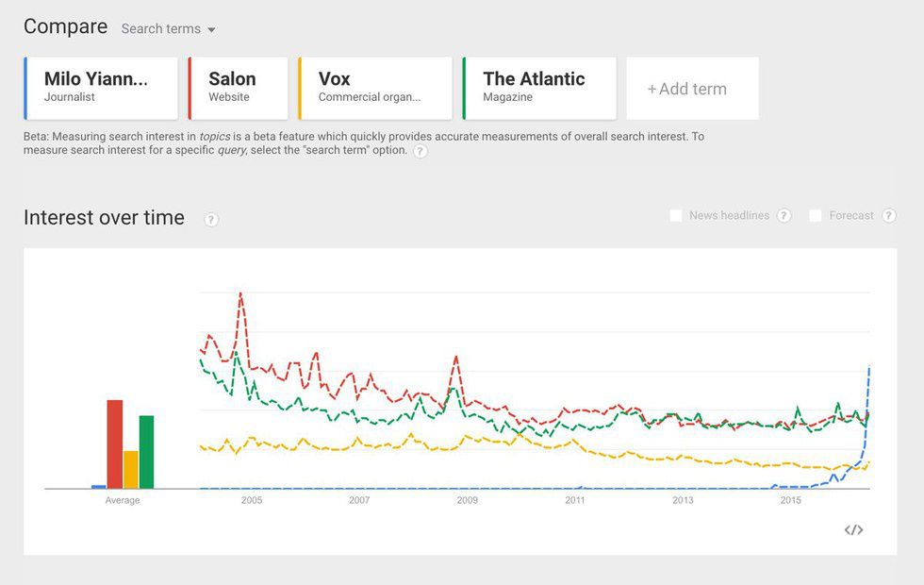Screen dimensions: 924x585
Task: Select the Salon Website term card
Action: (238, 88)
